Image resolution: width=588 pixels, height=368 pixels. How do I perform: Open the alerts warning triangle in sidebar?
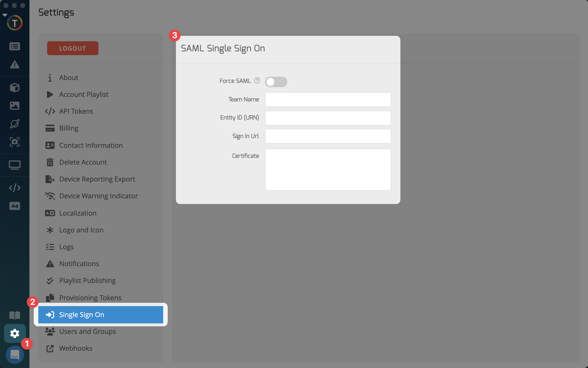pos(15,64)
